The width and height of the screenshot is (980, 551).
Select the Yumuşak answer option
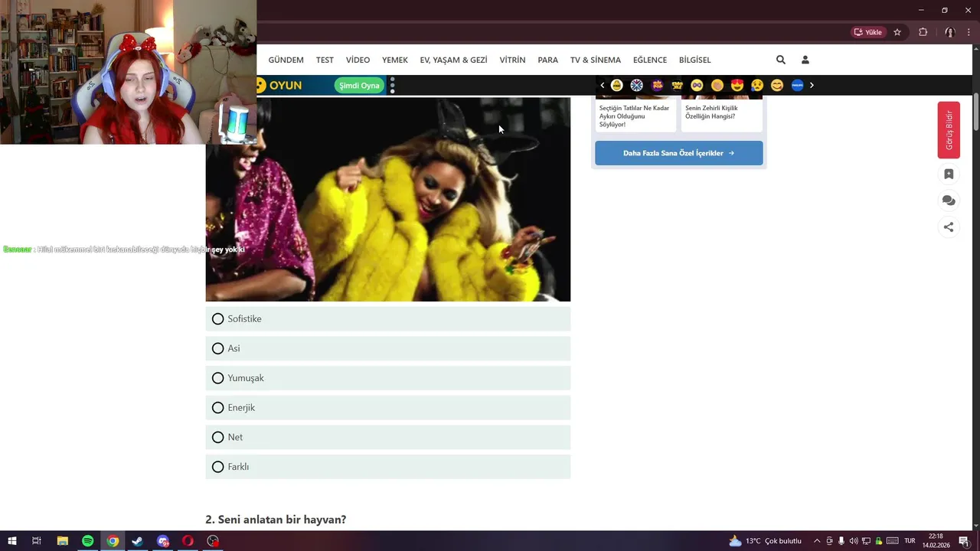point(387,378)
